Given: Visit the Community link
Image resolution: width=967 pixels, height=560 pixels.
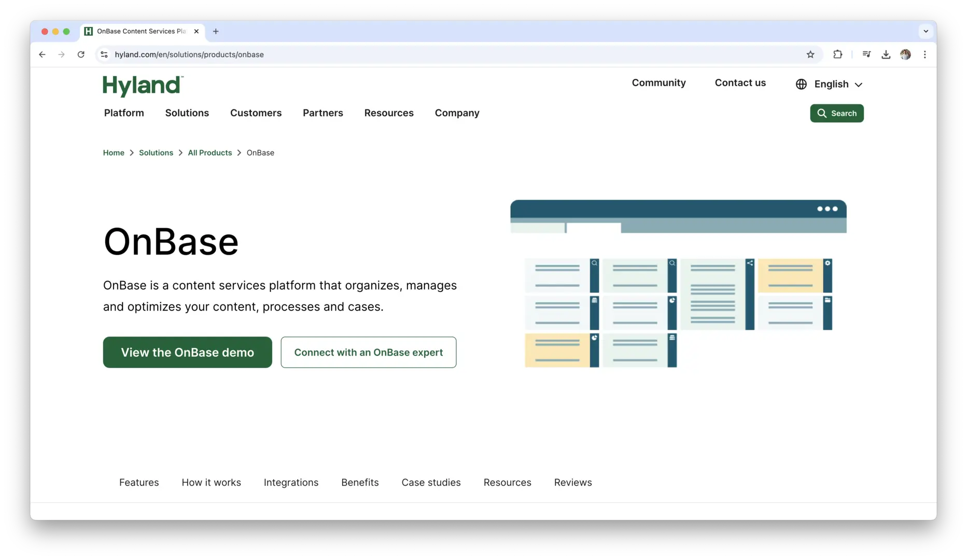Looking at the screenshot, I should [658, 83].
